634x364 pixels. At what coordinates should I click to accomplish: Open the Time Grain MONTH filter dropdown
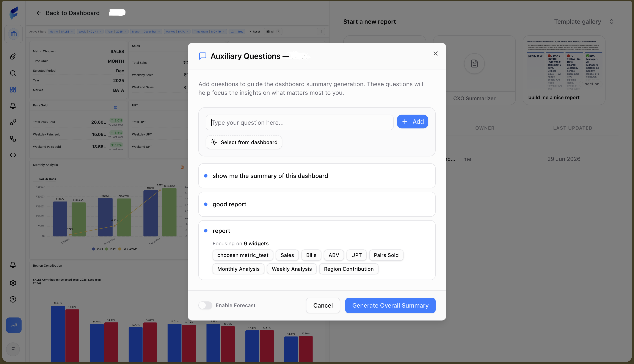pos(209,31)
